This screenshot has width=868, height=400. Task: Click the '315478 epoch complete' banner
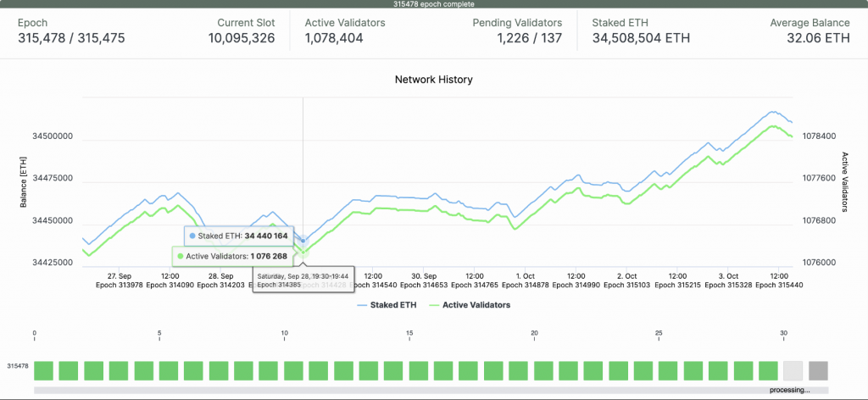tap(434, 4)
